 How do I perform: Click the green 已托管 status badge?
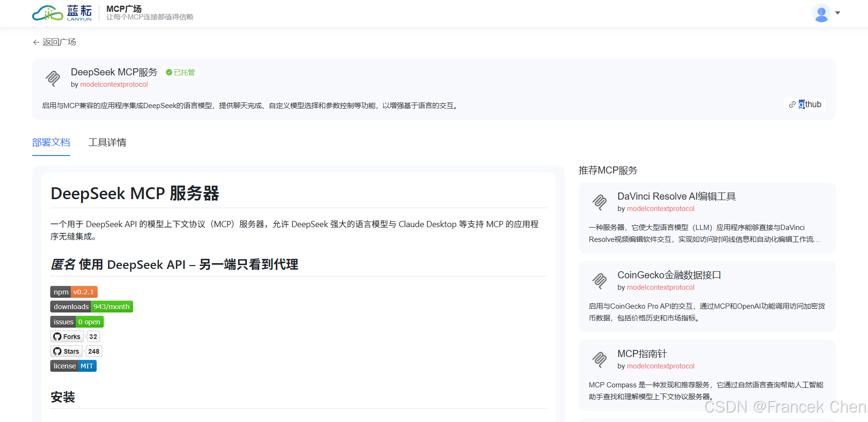pos(181,73)
